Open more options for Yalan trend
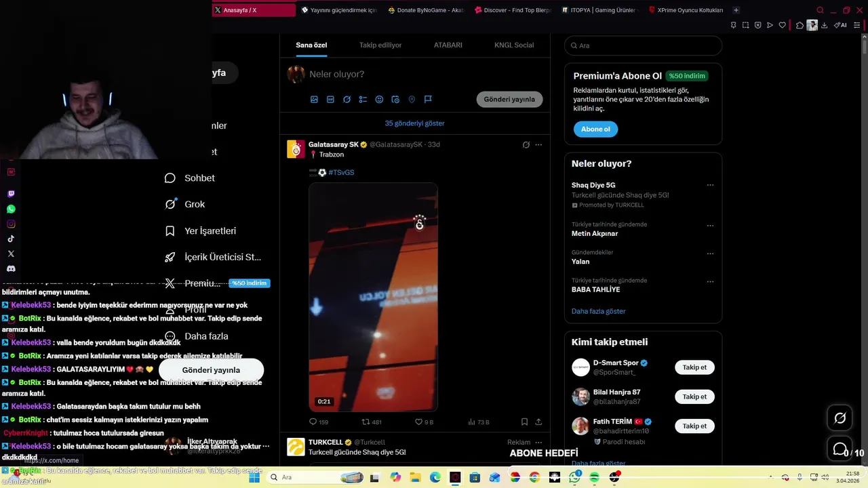 [x=710, y=253]
